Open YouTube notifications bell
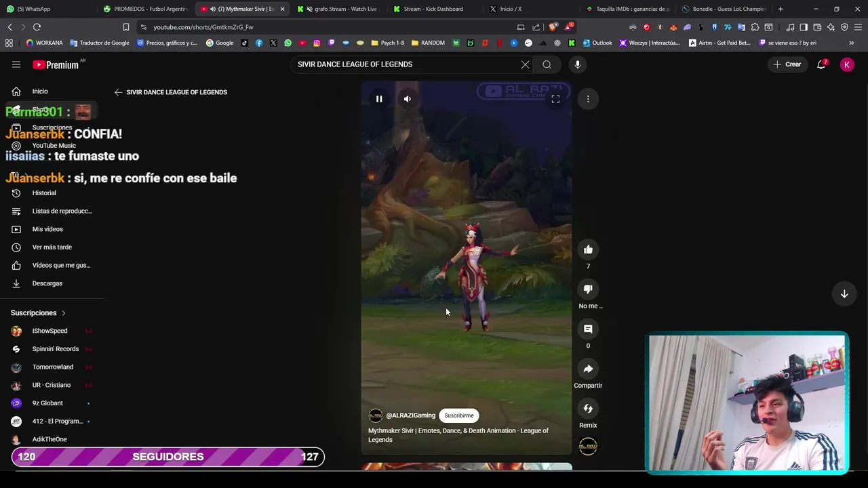The width and height of the screenshot is (868, 488). 821,64
